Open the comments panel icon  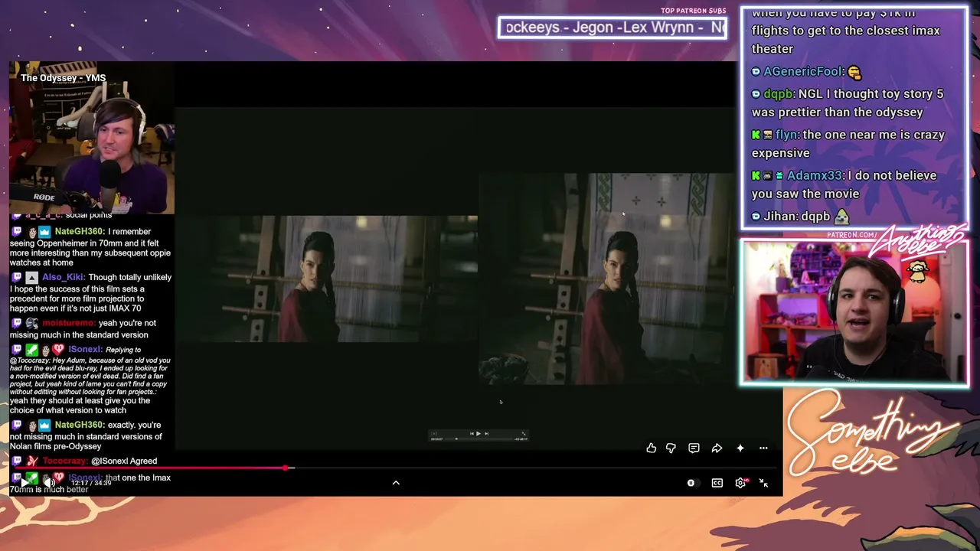(694, 448)
